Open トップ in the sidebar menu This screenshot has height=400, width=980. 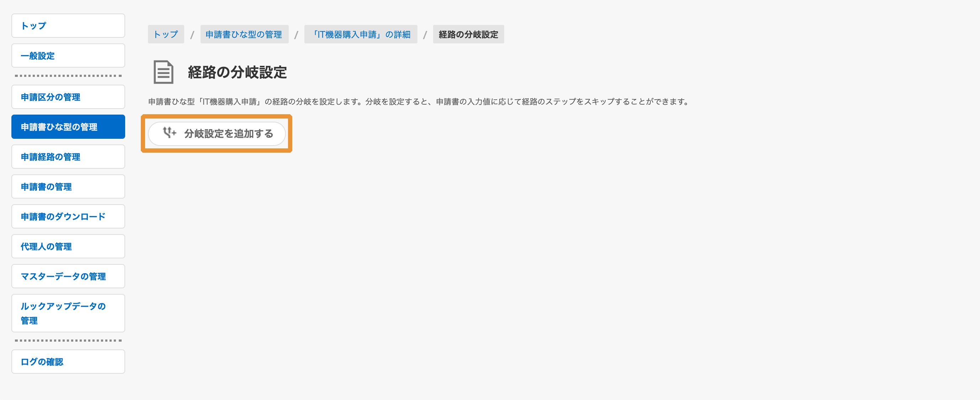tap(68, 26)
